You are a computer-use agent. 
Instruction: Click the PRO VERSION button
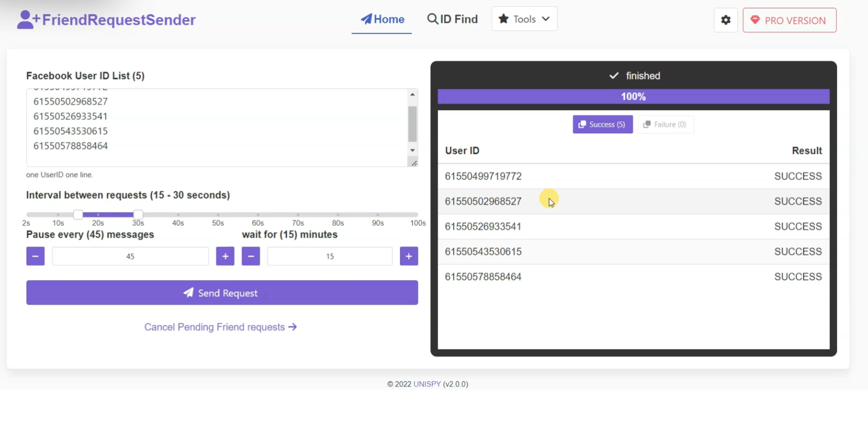pyautogui.click(x=789, y=21)
